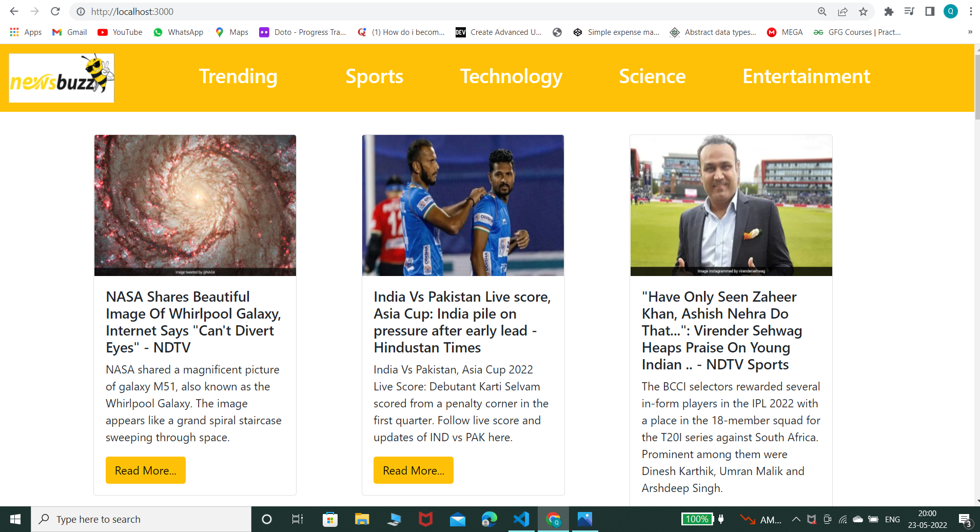980x532 pixels.
Task: Select the Science navigation tab
Action: (652, 76)
